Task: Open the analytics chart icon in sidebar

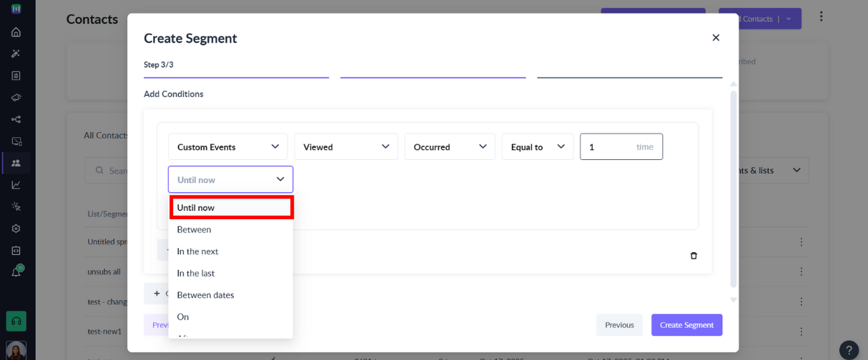Action: coord(16,185)
